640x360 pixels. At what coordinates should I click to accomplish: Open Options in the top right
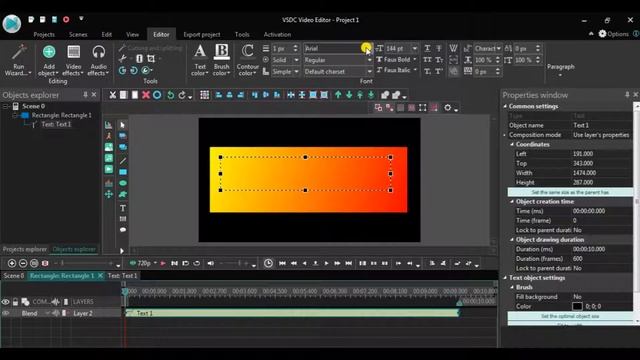pos(613,34)
